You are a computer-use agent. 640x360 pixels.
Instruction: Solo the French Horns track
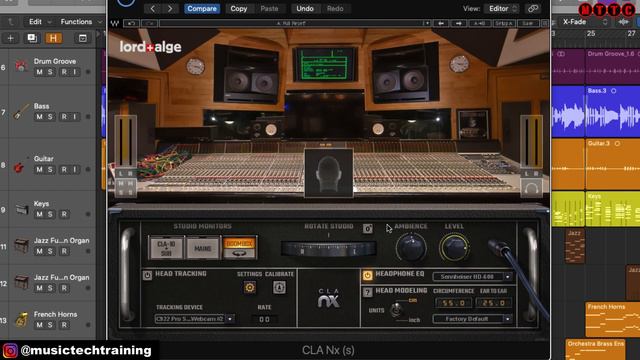click(50, 325)
